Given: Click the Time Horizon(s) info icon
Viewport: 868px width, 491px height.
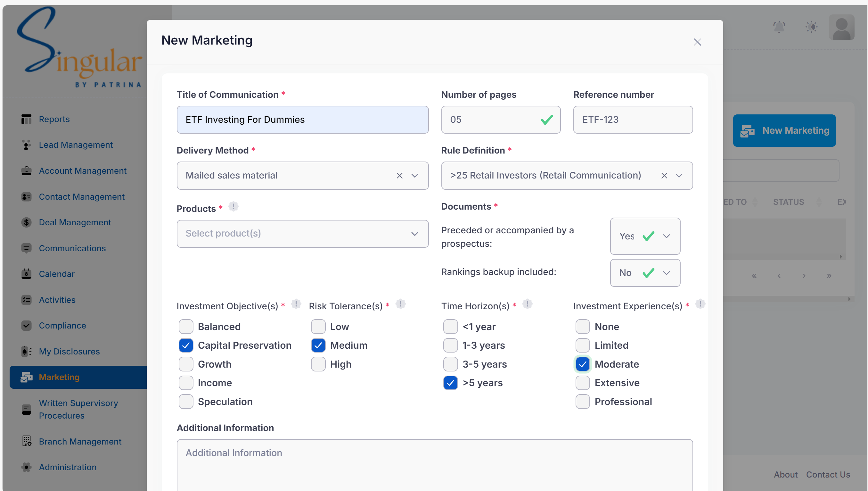Looking at the screenshot, I should 527,304.
